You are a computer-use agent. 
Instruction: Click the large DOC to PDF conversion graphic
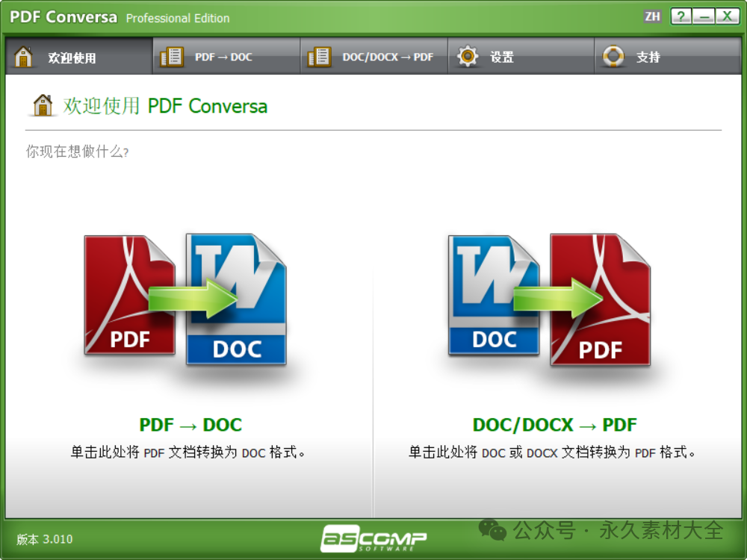point(549,299)
